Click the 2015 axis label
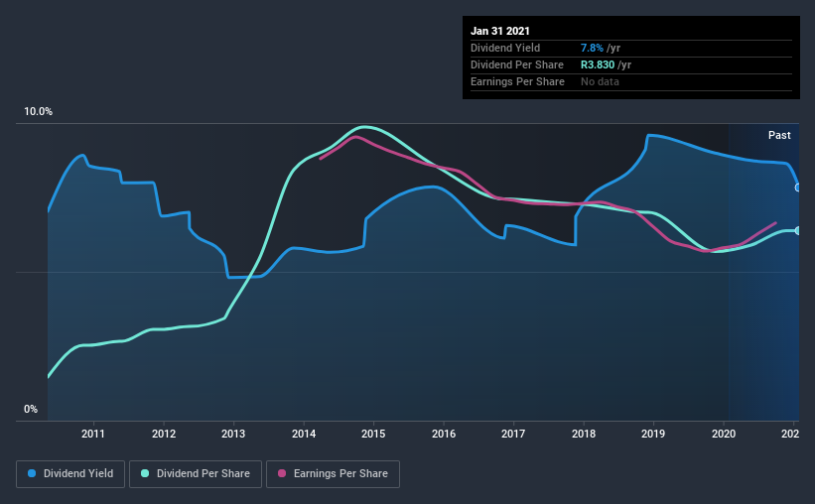Viewport: 815px width, 504px height. tap(373, 434)
